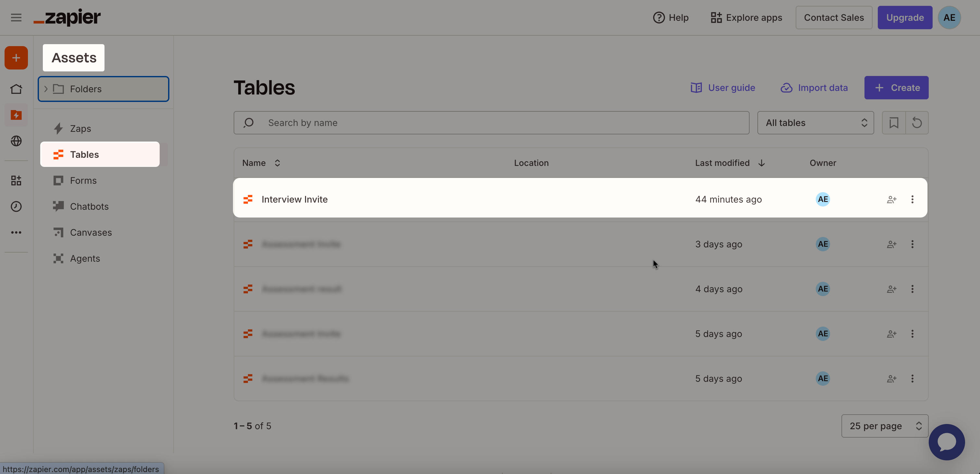Click the Import data link
This screenshot has height=474, width=980.
(814, 88)
